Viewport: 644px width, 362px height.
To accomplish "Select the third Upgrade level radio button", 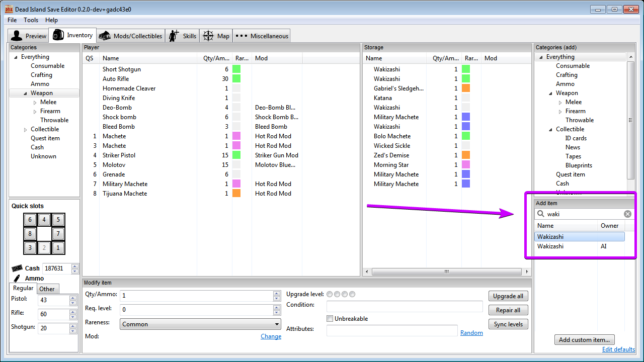I will tap(345, 294).
